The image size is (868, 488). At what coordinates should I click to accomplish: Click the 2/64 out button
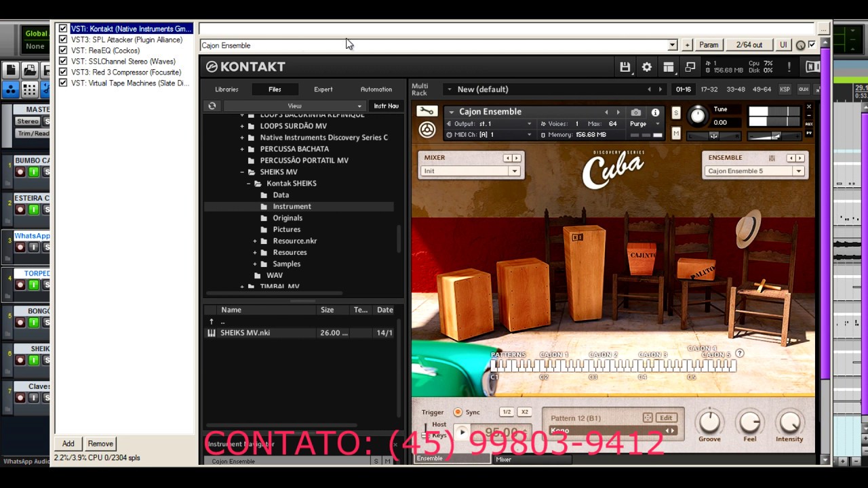749,45
